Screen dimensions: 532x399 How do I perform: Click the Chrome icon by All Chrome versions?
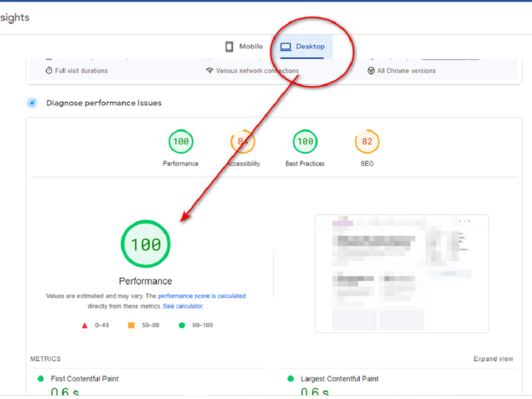click(371, 71)
